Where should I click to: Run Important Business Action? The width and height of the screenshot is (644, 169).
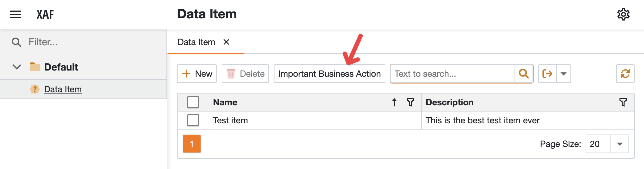[329, 74]
